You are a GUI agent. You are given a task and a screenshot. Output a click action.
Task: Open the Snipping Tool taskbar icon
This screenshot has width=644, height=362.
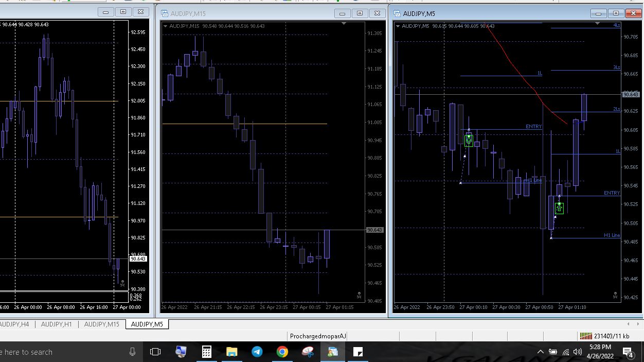(308, 352)
